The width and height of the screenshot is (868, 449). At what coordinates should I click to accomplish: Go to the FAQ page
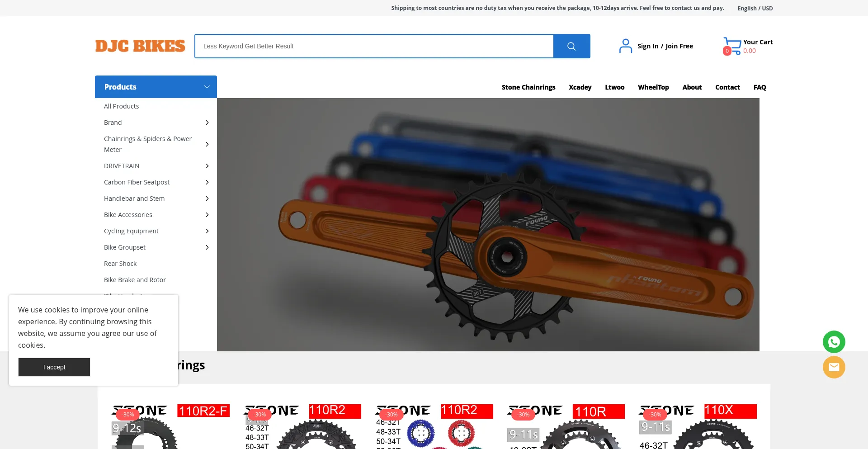(759, 87)
